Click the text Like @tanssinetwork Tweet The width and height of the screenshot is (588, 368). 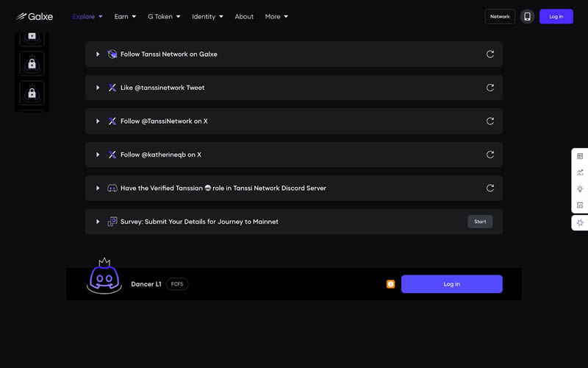[162, 88]
